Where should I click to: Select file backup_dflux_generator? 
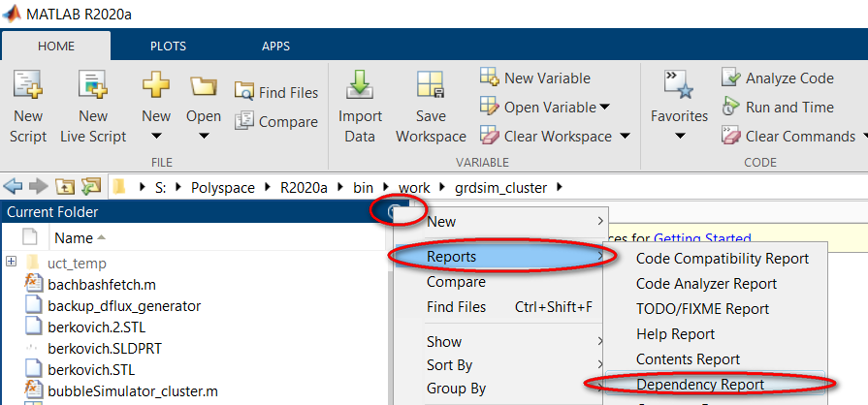124,305
